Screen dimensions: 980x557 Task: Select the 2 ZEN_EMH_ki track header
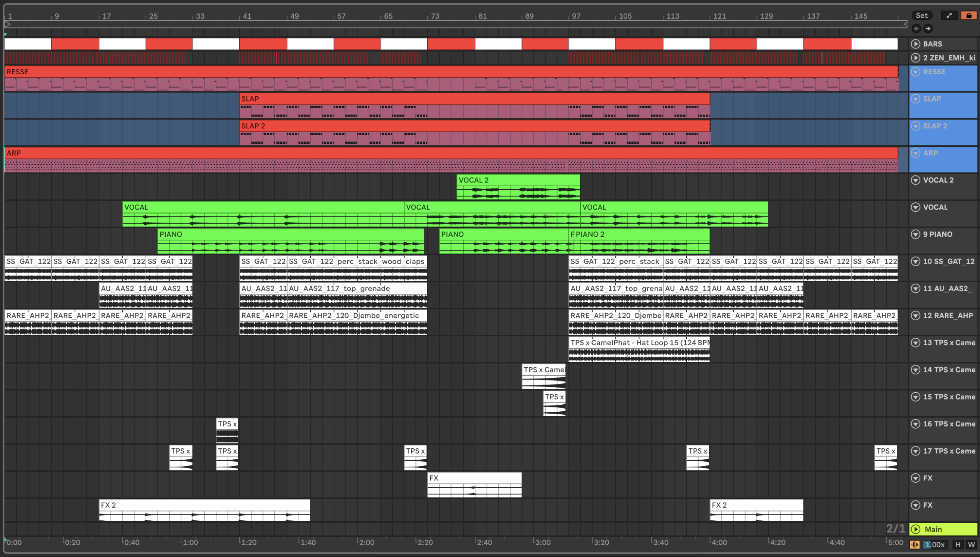[x=949, y=58]
